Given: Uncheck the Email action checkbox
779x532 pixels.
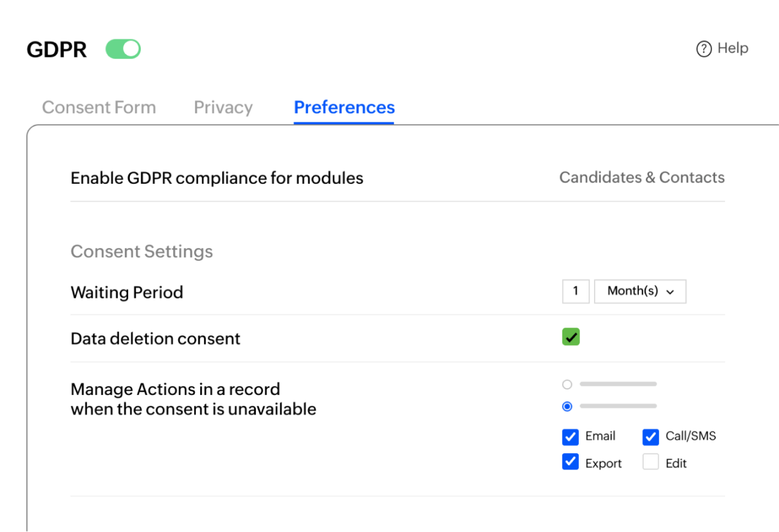Looking at the screenshot, I should pyautogui.click(x=570, y=437).
